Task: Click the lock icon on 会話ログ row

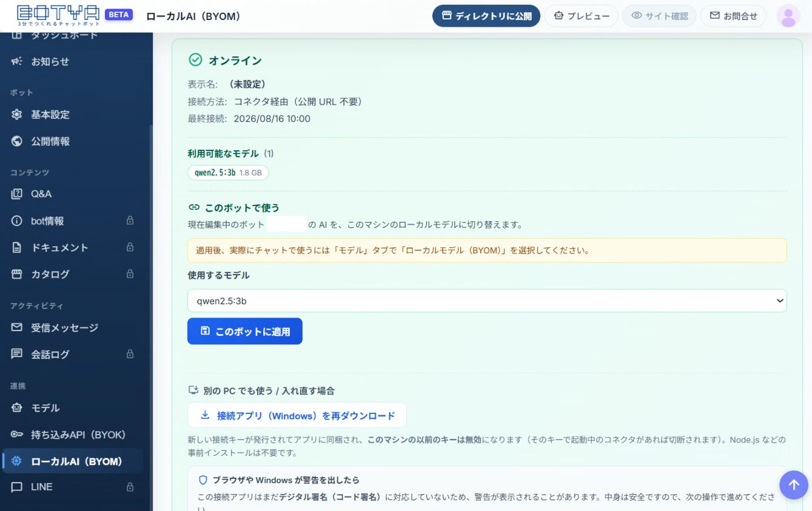Action: click(130, 354)
